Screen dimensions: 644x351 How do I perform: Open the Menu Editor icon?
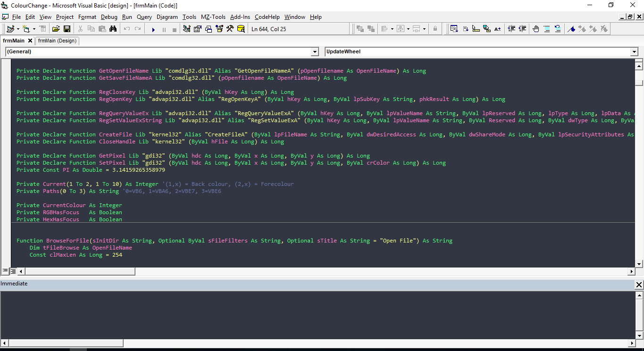(43, 29)
